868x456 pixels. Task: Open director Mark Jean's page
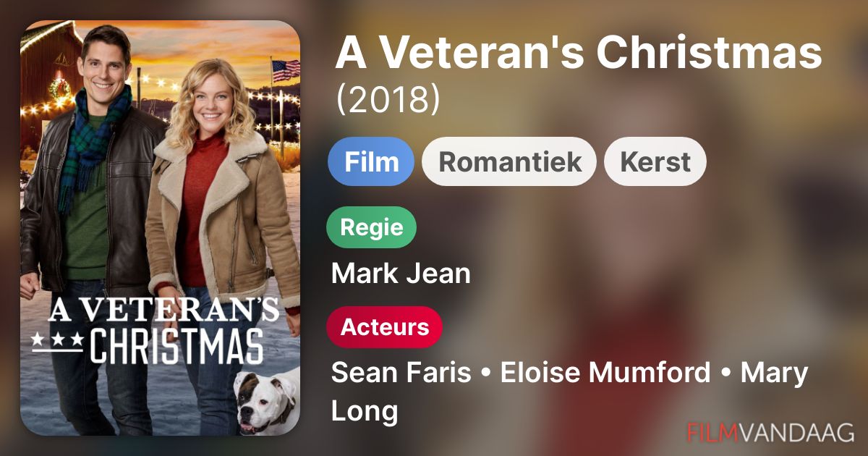tap(401, 274)
